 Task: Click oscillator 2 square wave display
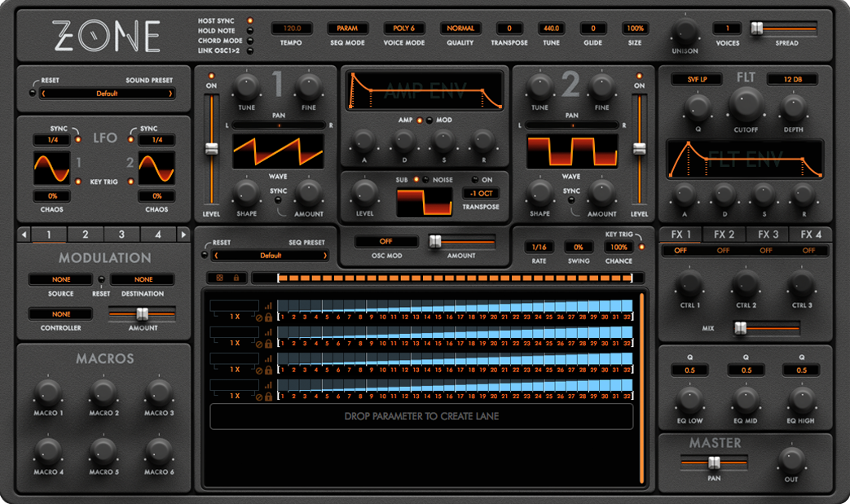click(x=570, y=152)
